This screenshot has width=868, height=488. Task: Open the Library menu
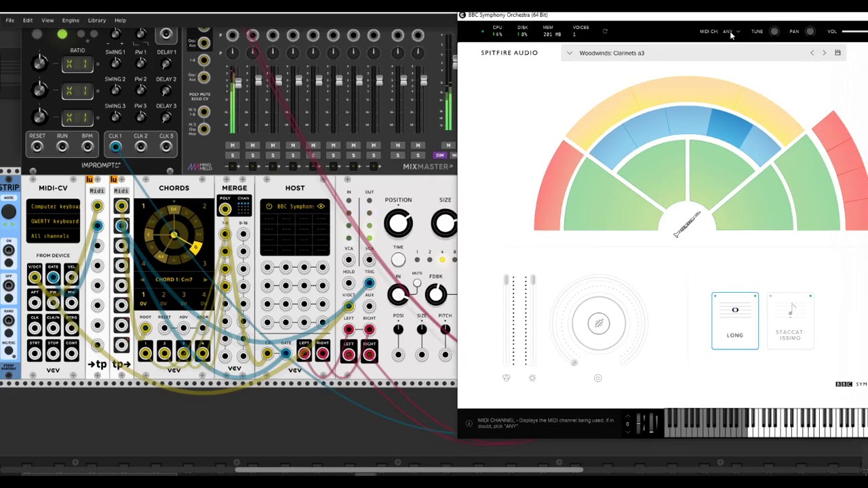tap(96, 20)
